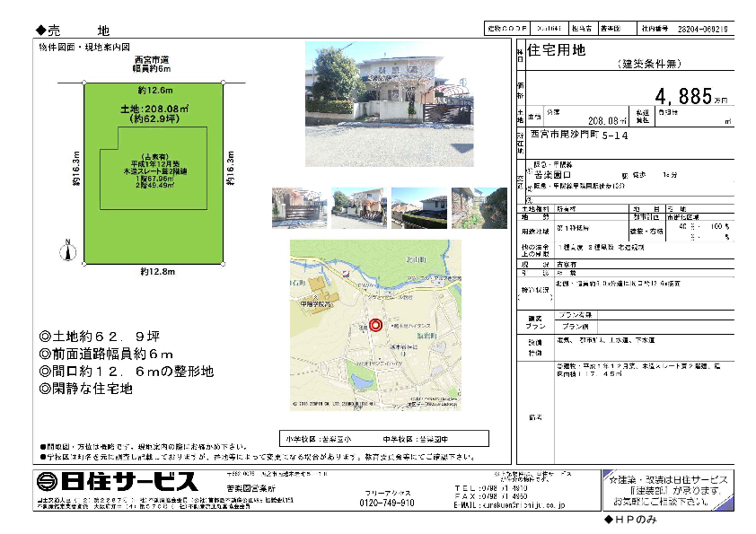Click the free dial number 0120-749-910

[388, 503]
